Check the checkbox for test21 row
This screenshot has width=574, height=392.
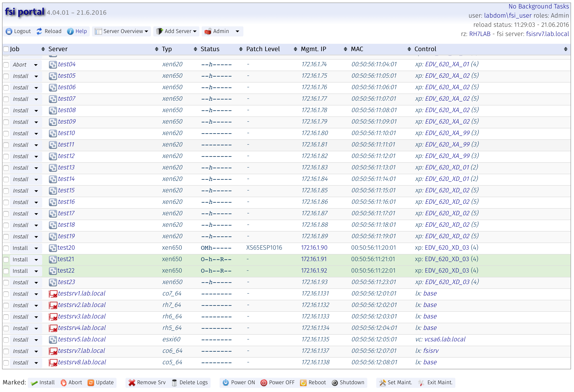coord(6,260)
